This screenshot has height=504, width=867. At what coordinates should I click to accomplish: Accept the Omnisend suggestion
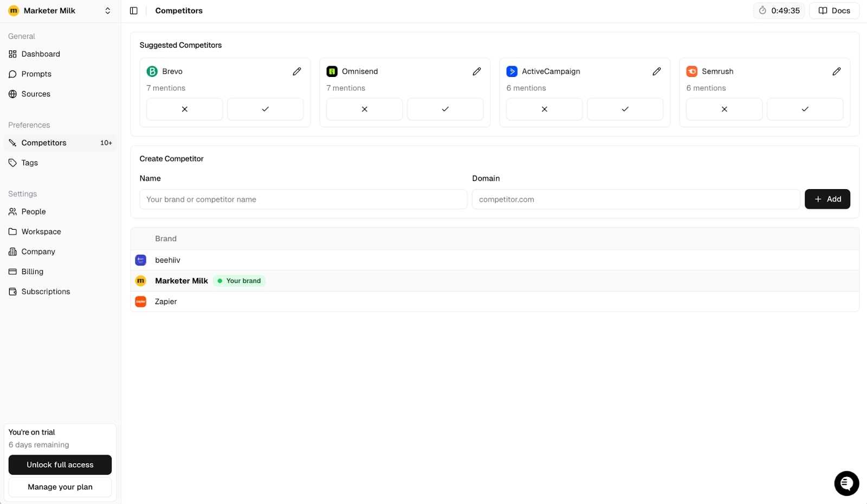(445, 109)
